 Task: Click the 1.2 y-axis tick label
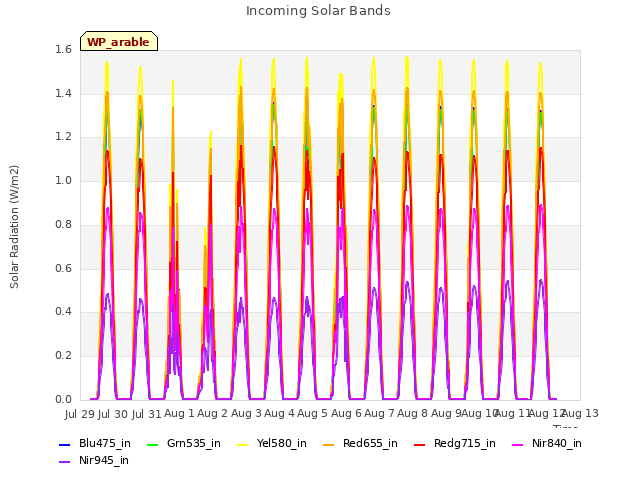63,137
